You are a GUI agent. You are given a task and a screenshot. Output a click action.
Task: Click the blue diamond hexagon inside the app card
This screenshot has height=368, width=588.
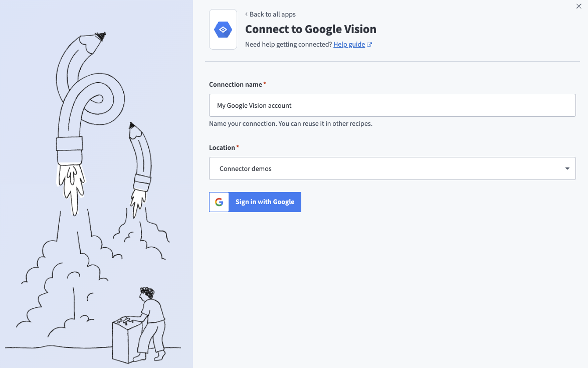pos(223,29)
